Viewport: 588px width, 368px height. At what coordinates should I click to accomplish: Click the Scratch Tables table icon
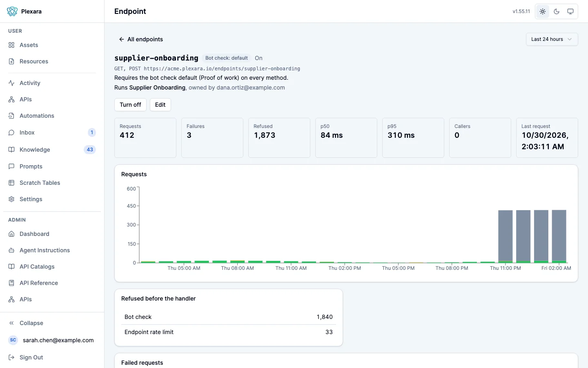coord(11,183)
